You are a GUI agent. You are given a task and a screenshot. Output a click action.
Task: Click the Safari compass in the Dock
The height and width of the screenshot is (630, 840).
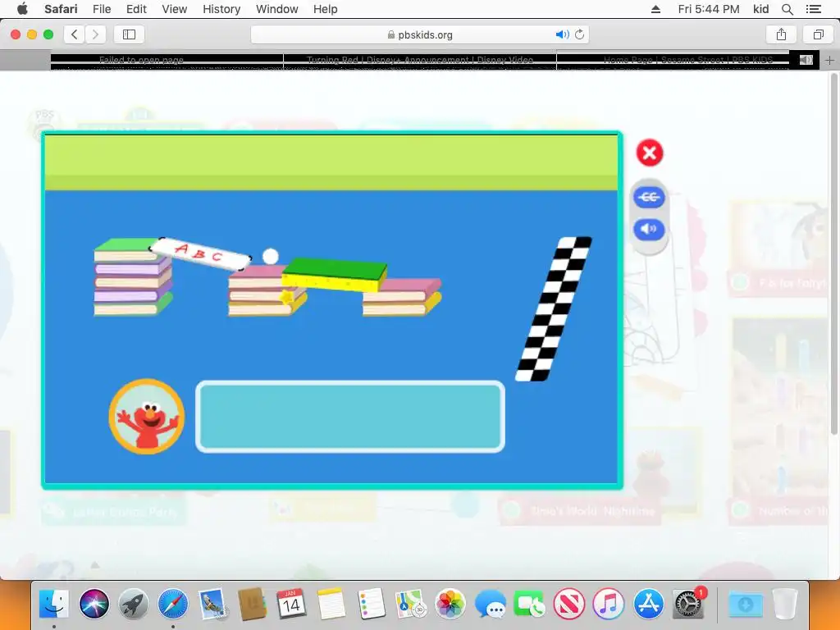pos(173,605)
